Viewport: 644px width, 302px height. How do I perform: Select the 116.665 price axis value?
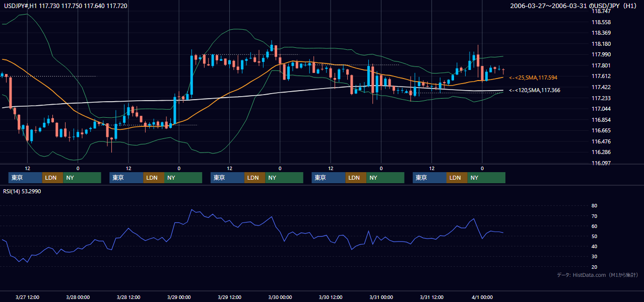point(601,130)
